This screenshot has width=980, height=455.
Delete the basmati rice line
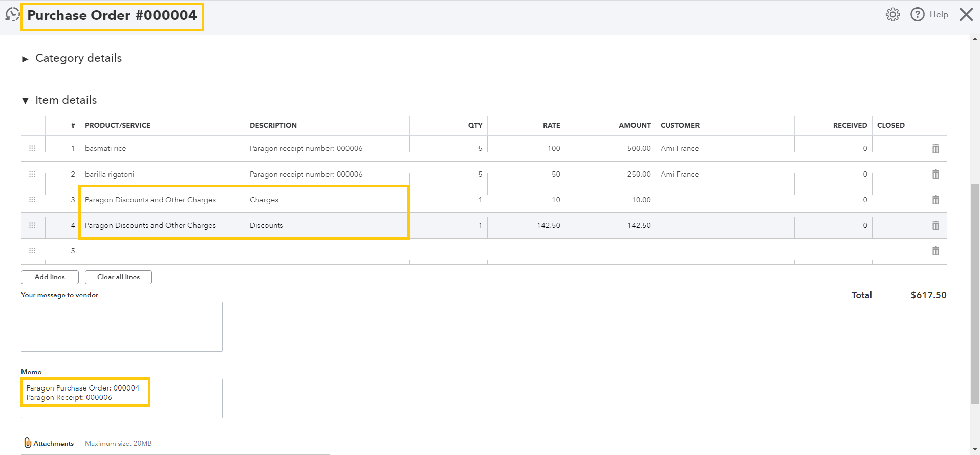point(935,149)
